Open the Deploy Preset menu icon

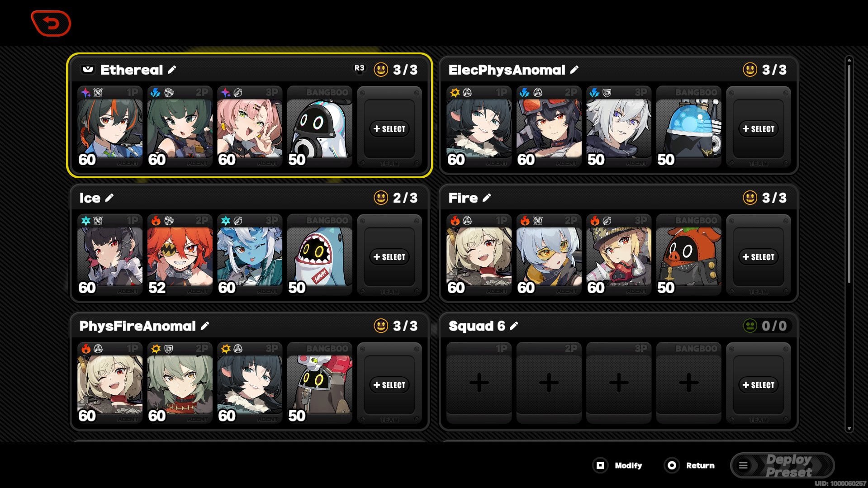pyautogui.click(x=743, y=465)
